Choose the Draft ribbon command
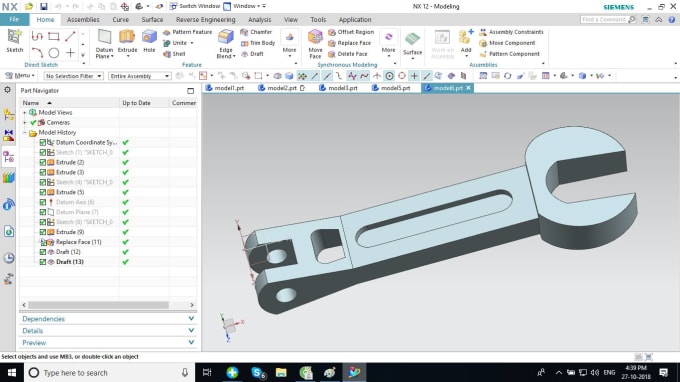This screenshot has width=680, height=382. 252,54
